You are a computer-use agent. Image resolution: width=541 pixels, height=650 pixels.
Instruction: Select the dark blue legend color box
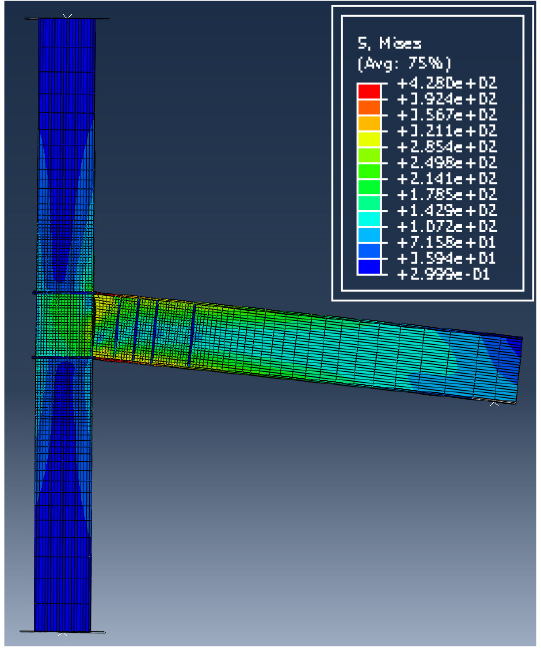point(369,267)
